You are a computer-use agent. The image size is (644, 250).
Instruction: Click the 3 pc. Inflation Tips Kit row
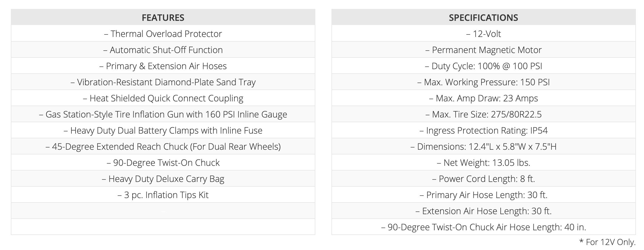pyautogui.click(x=163, y=195)
